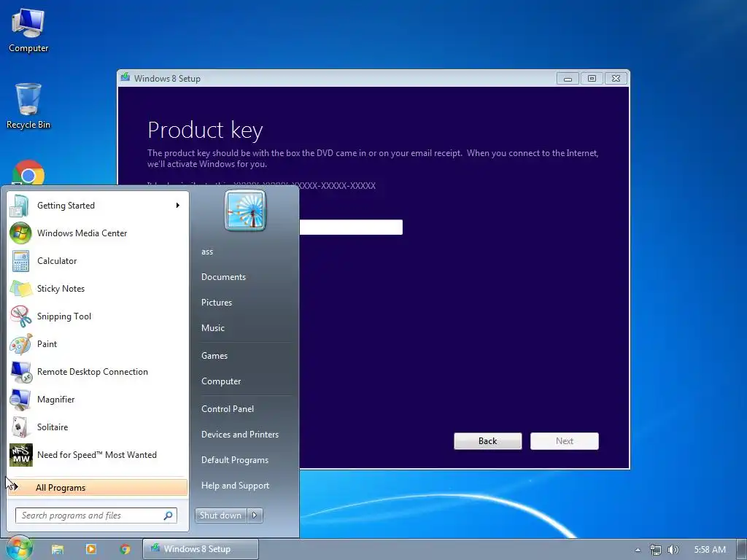Open Control Panel
Screen dimensions: 747x560
(228, 409)
